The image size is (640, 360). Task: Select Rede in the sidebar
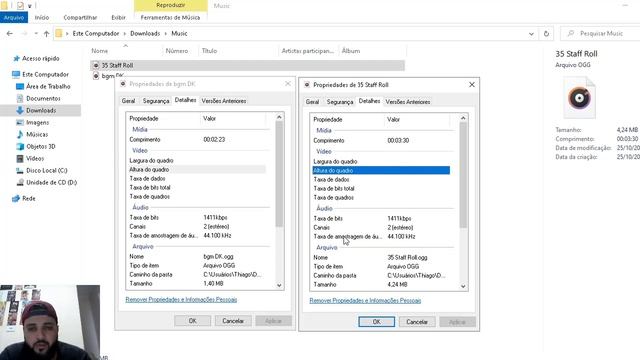29,198
